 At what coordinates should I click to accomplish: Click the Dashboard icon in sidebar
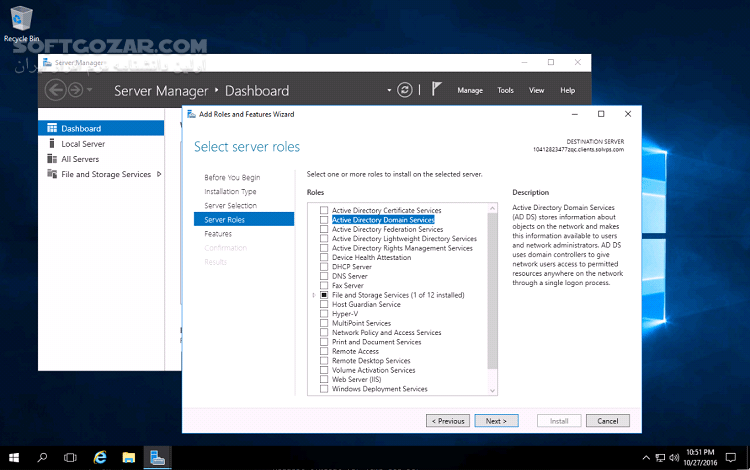coord(52,128)
